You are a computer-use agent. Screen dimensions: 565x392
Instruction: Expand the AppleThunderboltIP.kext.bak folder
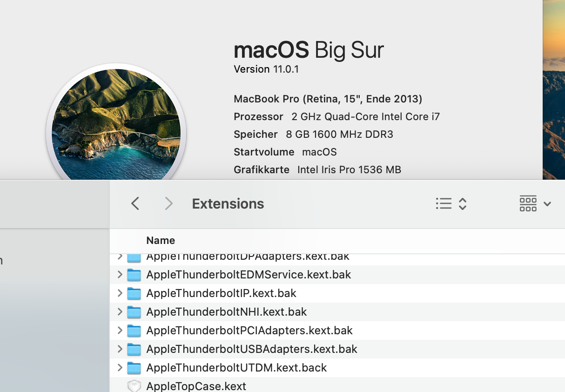tap(120, 293)
